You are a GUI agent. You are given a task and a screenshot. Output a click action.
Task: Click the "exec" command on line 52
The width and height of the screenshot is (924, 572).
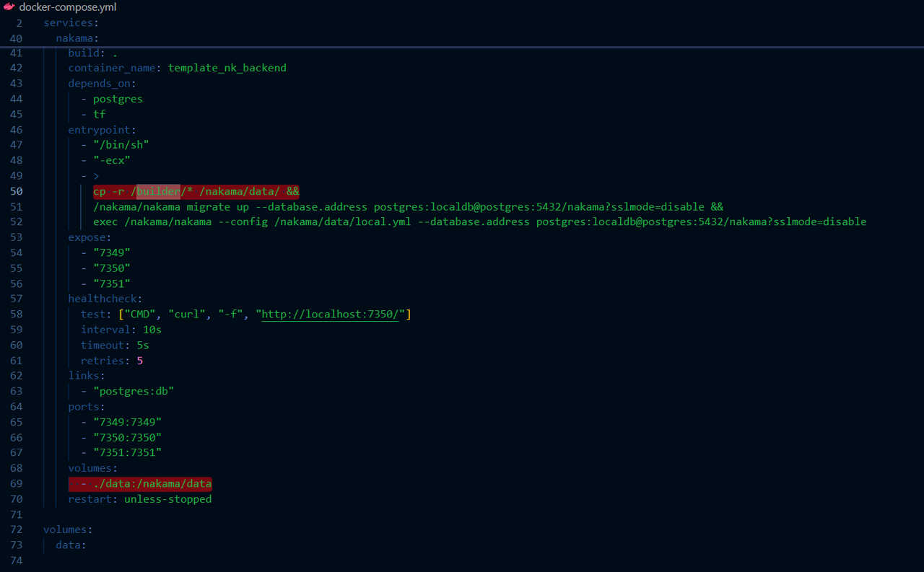pos(105,222)
